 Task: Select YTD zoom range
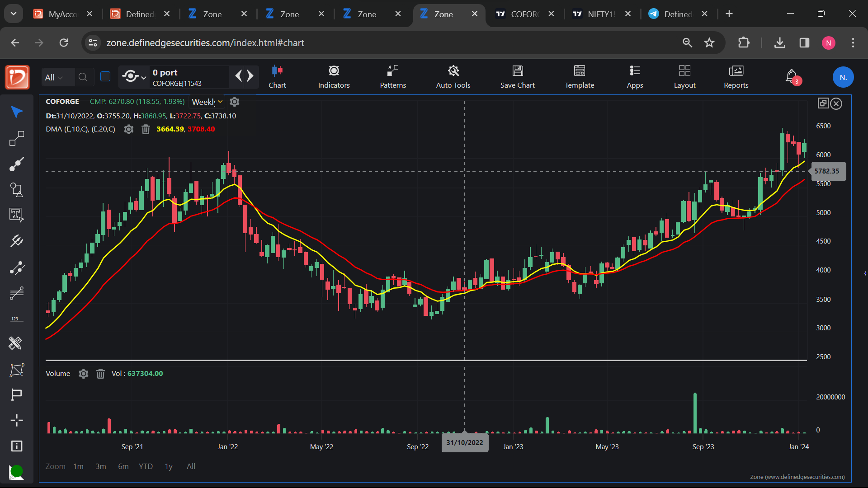click(146, 466)
